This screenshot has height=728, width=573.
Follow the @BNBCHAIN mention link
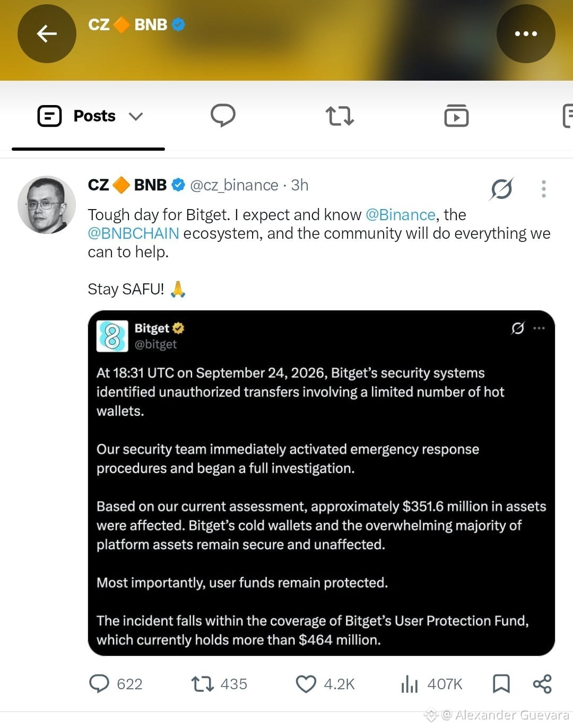click(x=133, y=233)
